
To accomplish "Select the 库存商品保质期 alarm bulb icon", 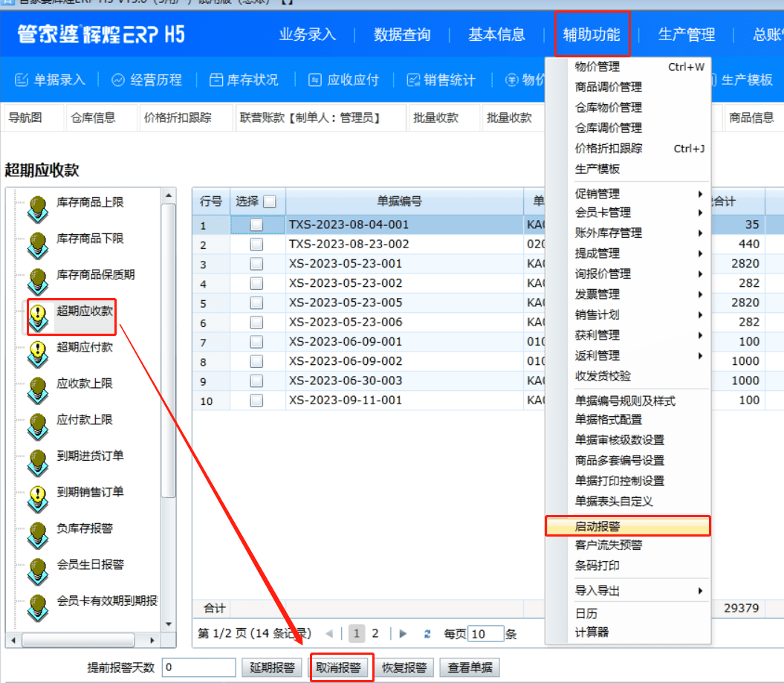I will click(x=38, y=282).
